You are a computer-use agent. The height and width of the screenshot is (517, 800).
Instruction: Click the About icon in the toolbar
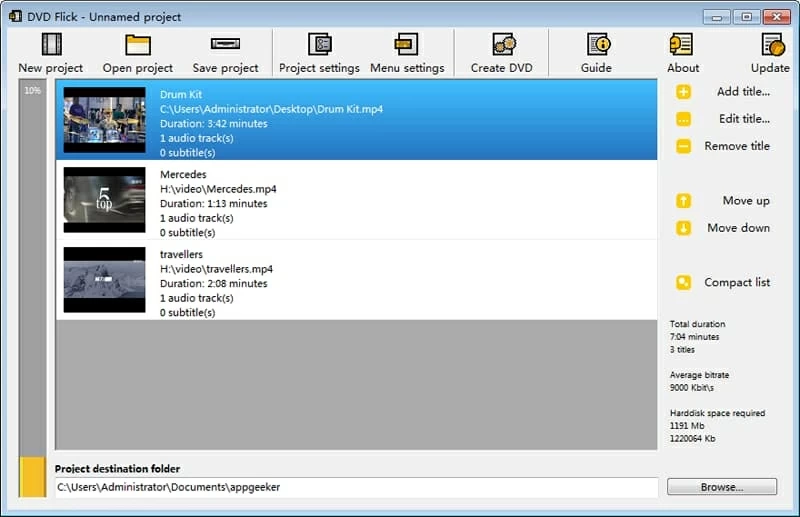point(682,46)
